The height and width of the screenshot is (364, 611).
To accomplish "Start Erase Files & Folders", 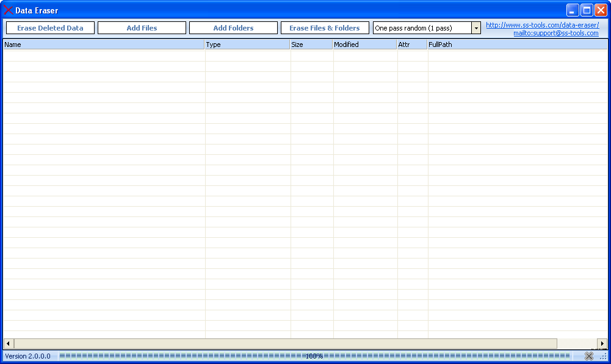I will coord(325,27).
